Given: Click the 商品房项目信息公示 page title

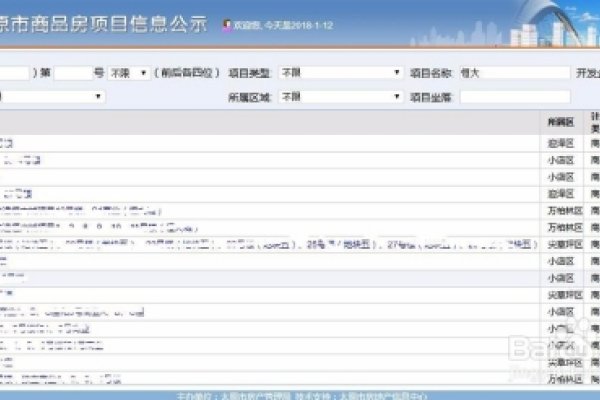Looking at the screenshot, I should (x=103, y=24).
